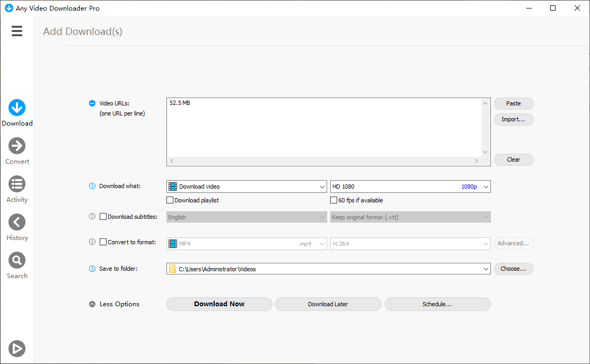Image resolution: width=590 pixels, height=364 pixels.
Task: Collapse Less Options
Action: coord(114,304)
